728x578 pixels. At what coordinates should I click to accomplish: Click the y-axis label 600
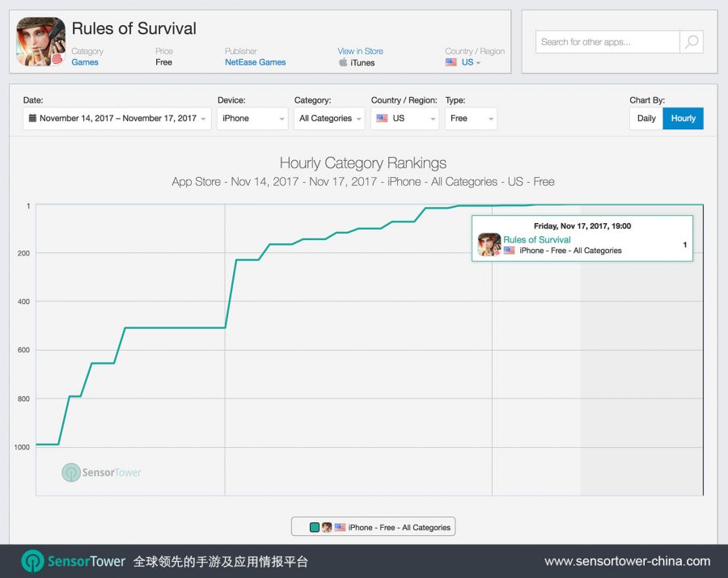(23, 350)
